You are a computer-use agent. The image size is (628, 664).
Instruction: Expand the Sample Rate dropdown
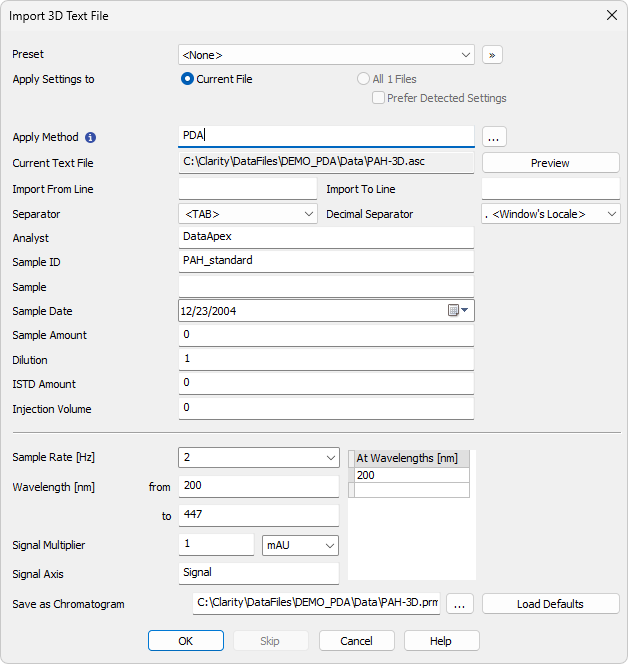pos(259,458)
